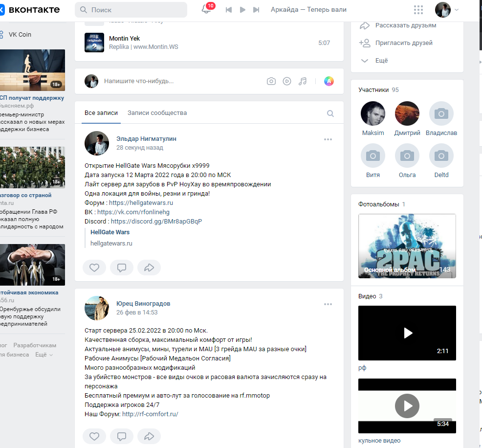Focus the Поиск search field

click(x=131, y=10)
